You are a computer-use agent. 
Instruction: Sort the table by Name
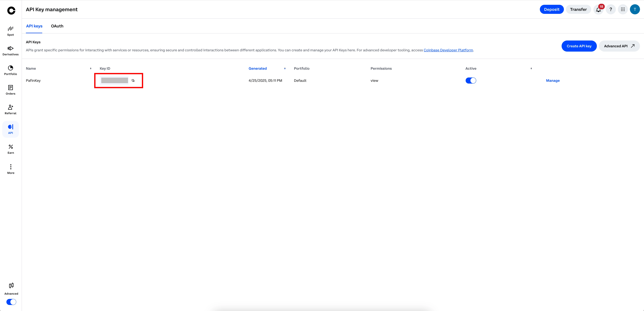91,68
